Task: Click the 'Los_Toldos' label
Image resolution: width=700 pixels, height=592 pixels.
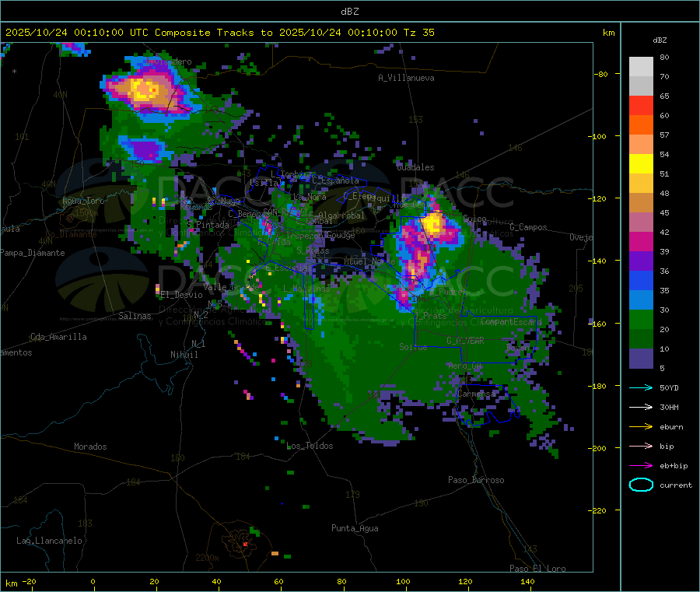Action: [310, 446]
